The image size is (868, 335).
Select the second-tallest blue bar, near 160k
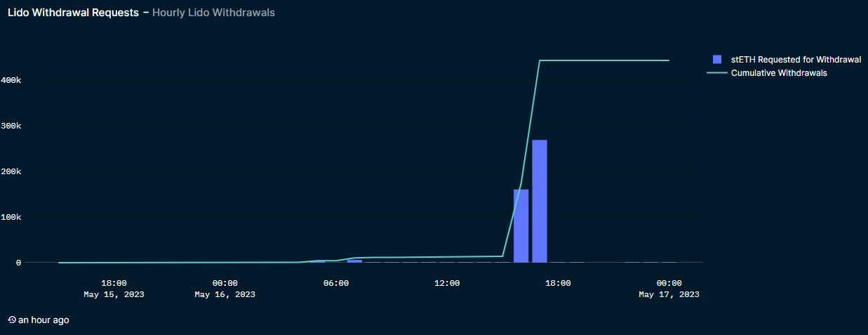521,225
